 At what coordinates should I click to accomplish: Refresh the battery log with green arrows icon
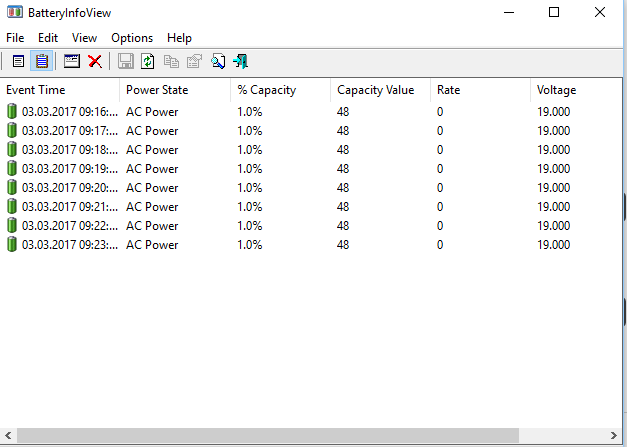point(148,62)
